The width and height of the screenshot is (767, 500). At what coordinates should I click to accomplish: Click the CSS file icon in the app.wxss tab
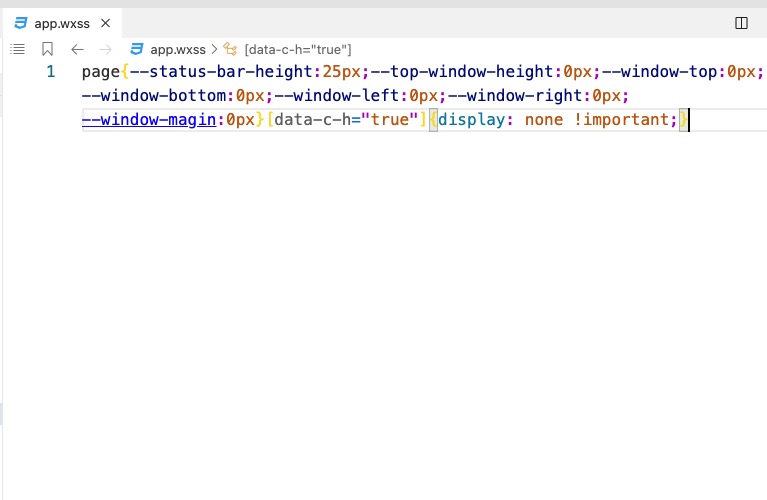(21, 22)
